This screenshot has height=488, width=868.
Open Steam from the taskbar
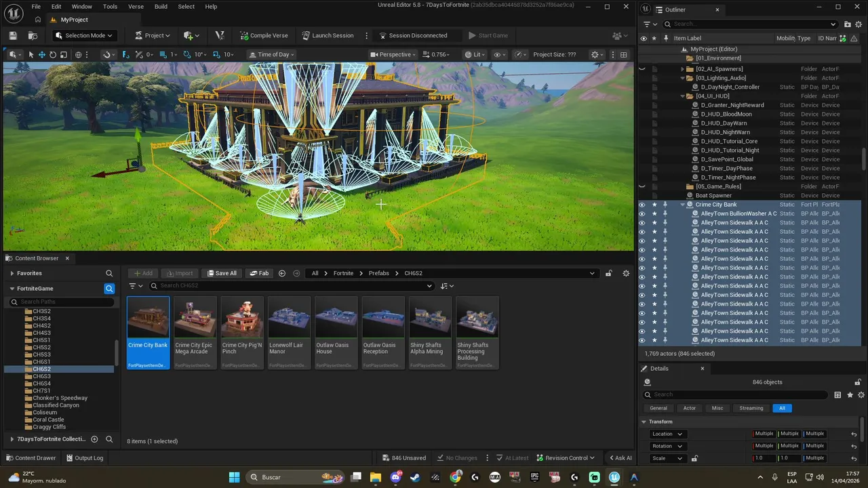(415, 477)
